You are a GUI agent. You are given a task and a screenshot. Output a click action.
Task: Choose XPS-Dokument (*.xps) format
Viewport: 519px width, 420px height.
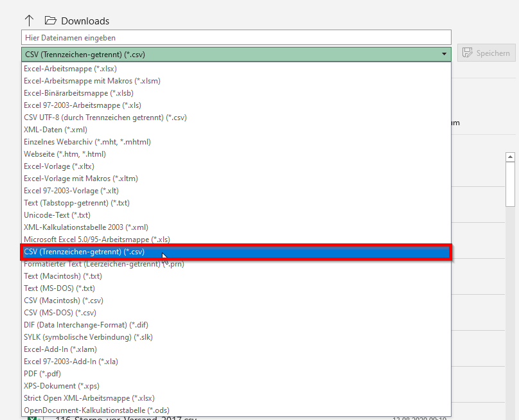pyautogui.click(x=236, y=386)
